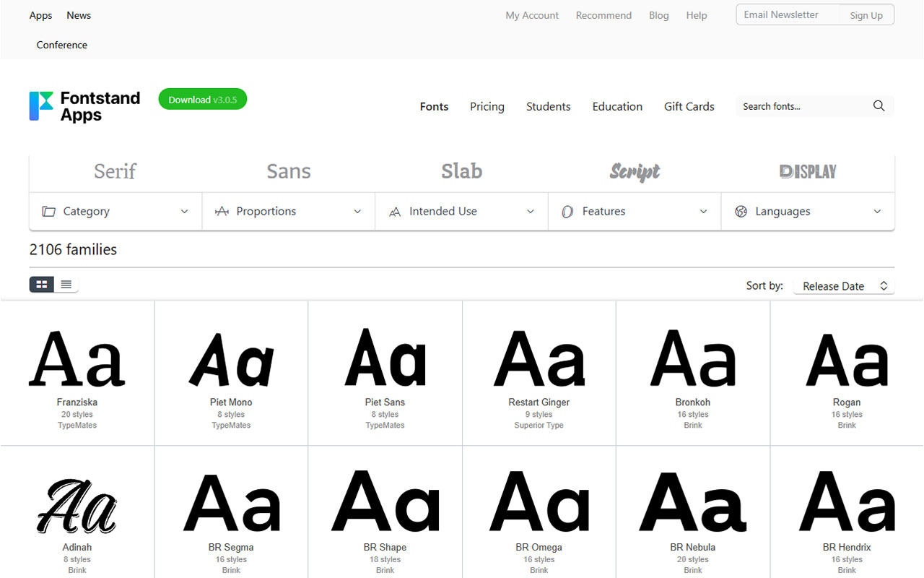The image size is (924, 578).
Task: Click the Brink foundry under Rogan
Action: pos(847,426)
